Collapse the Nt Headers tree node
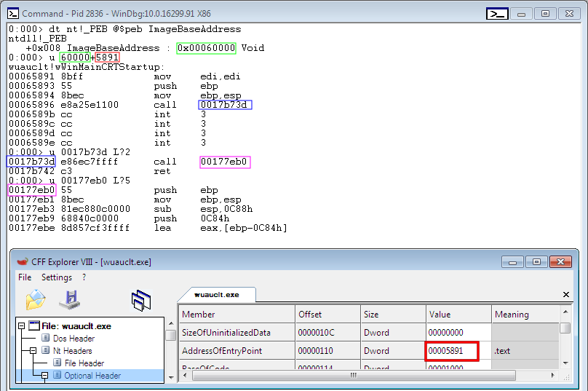This screenshot has width=588, height=391. 33,350
